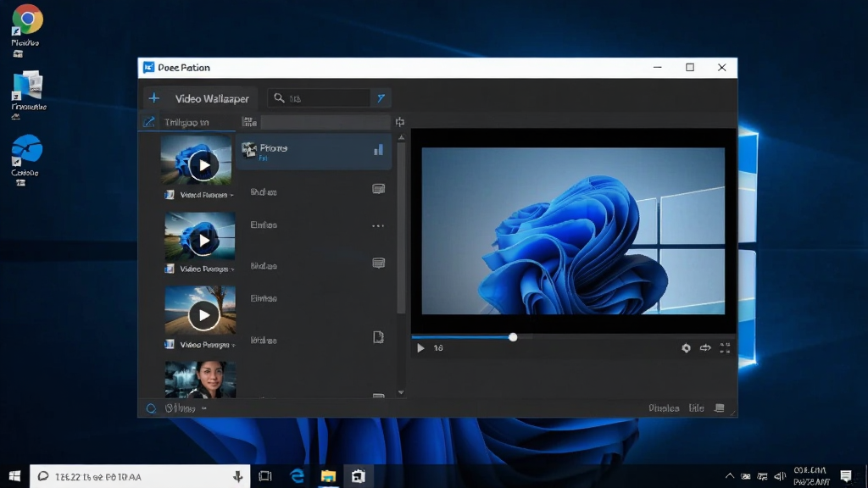Click the blue flower video preview image
This screenshot has width=868, height=488.
click(573, 230)
